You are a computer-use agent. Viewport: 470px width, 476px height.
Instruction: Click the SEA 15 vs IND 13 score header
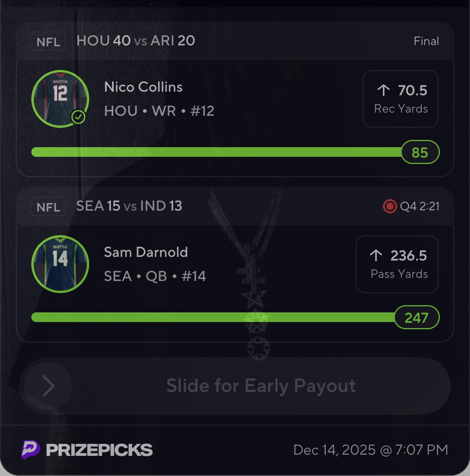[129, 206]
